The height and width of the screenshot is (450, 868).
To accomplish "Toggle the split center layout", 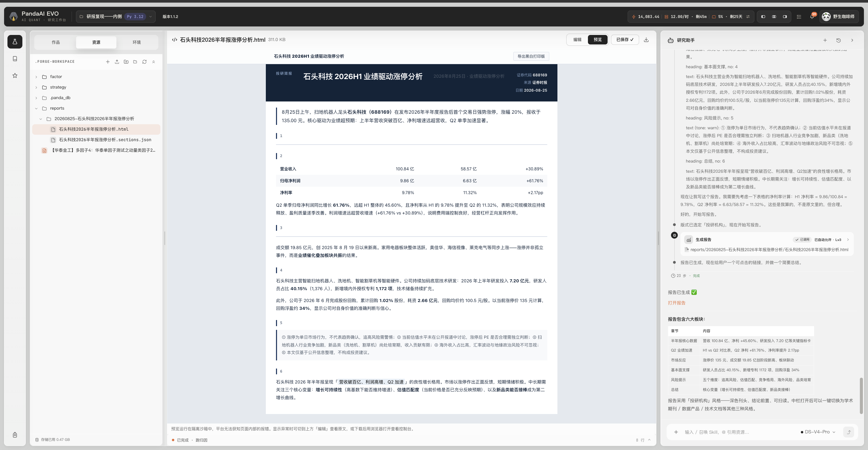I will [774, 17].
